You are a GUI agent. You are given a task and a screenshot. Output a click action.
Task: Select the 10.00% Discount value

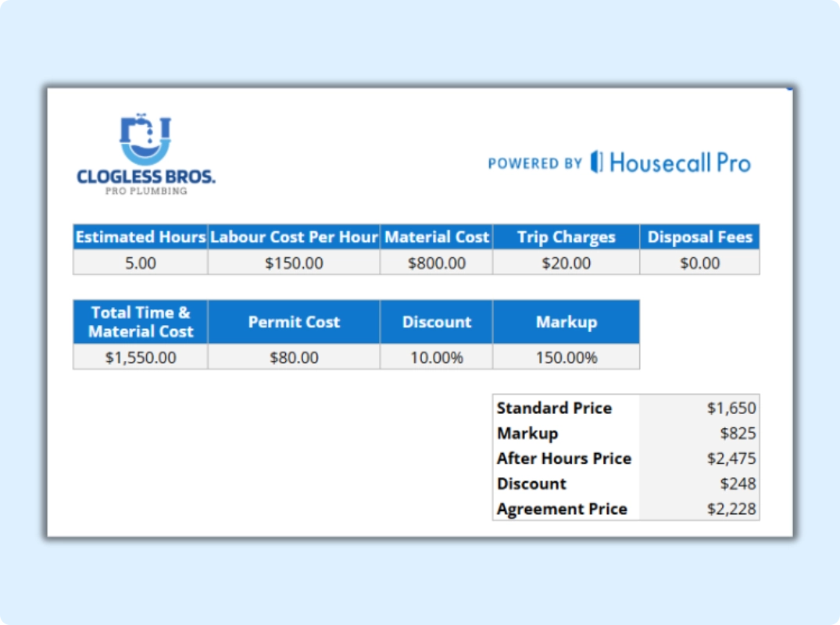(436, 357)
